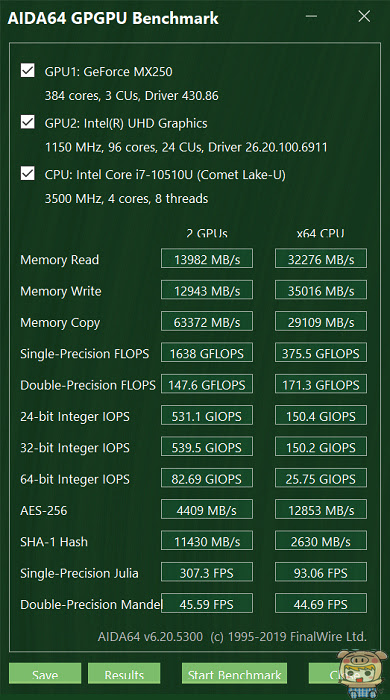
Task: Open the Results button
Action: pyautogui.click(x=124, y=673)
